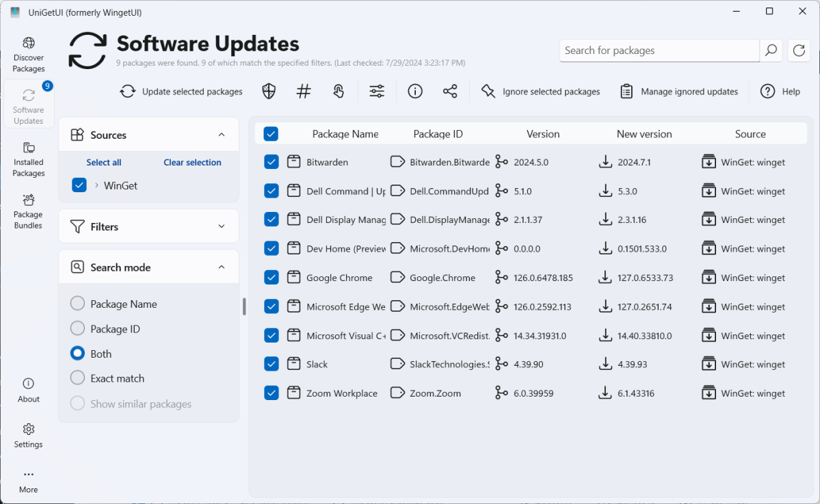Screen dimensions: 820x504
Task: Uncheck the Bitwarden package checkbox
Action: click(x=271, y=161)
